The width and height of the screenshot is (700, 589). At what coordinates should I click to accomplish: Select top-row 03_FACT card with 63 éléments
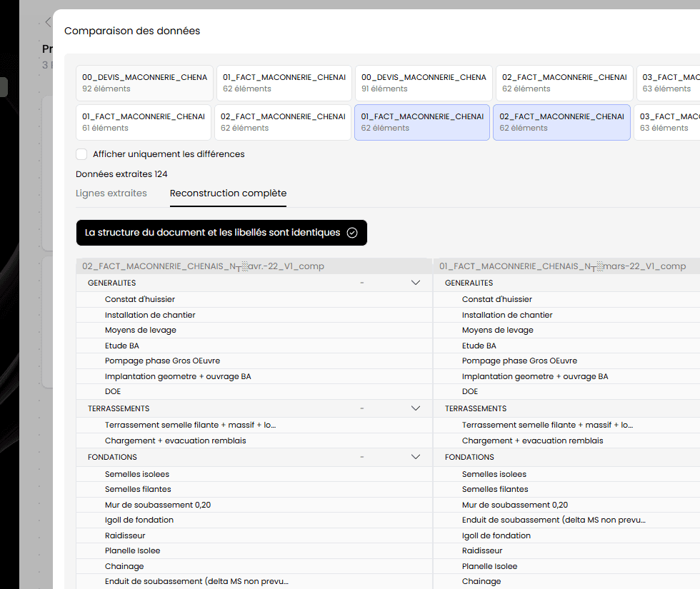coord(668,83)
